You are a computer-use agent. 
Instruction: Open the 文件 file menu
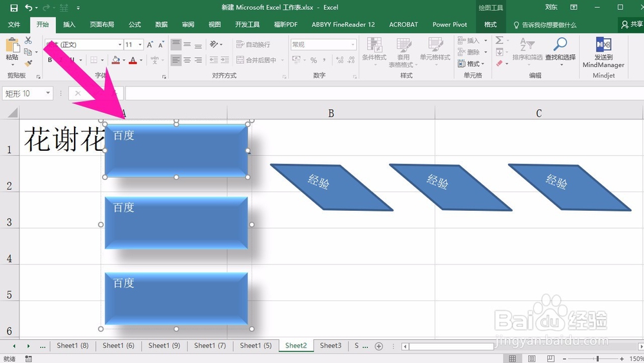point(14,25)
